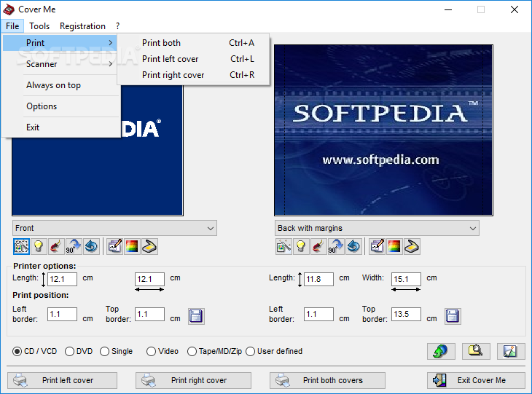This screenshot has width=532, height=394.
Task: Click the blue undo arrow under Front
Action: click(91, 246)
